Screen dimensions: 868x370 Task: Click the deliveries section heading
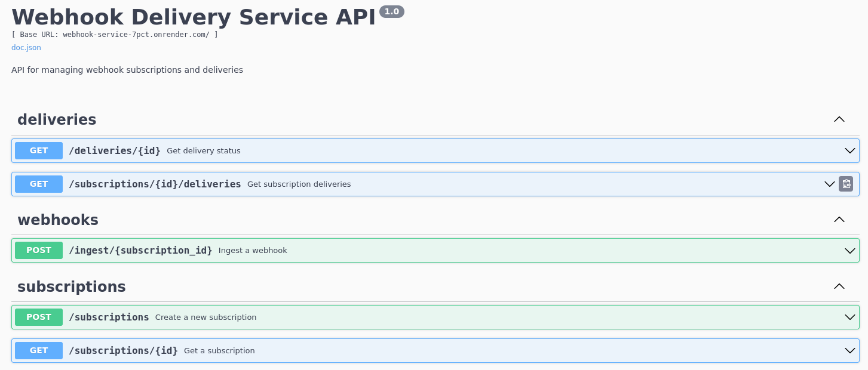click(x=57, y=119)
